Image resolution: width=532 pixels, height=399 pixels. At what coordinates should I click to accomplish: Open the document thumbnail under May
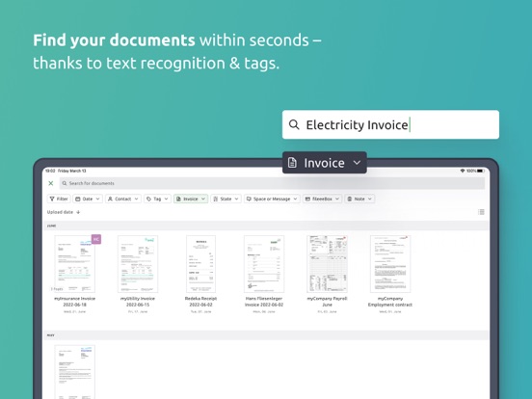pos(74,372)
